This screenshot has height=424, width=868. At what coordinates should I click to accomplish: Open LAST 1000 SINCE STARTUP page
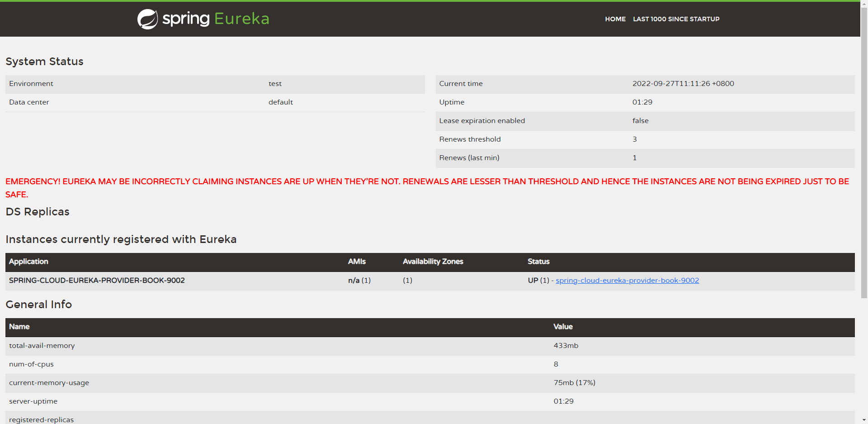[676, 19]
